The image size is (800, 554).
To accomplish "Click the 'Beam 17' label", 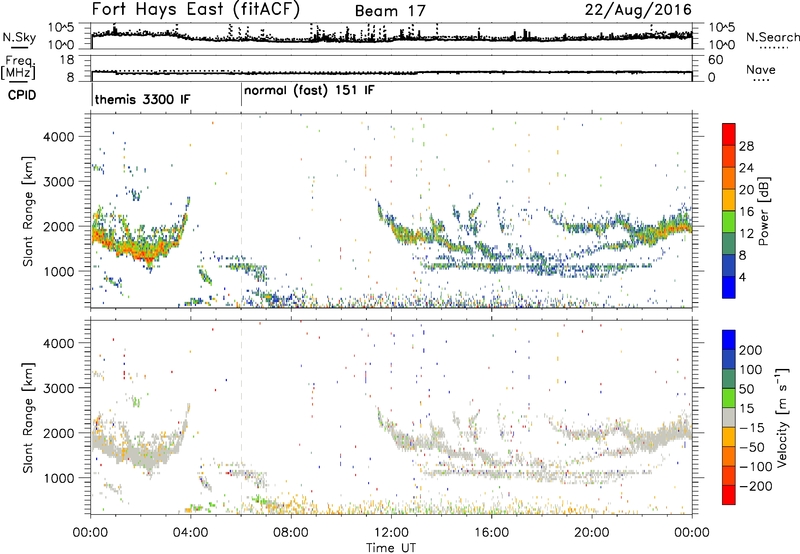I will [390, 11].
